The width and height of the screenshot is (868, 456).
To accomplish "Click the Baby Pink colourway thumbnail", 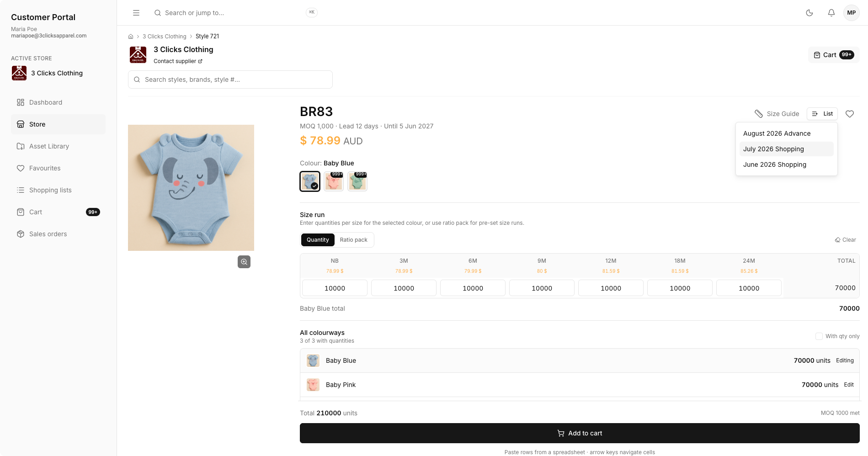I will 313,385.
